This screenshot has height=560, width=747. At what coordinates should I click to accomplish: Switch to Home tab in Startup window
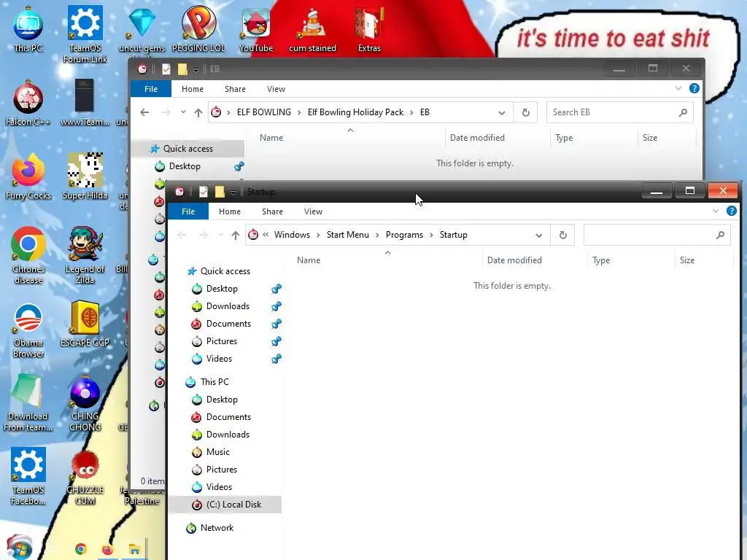pyautogui.click(x=230, y=211)
